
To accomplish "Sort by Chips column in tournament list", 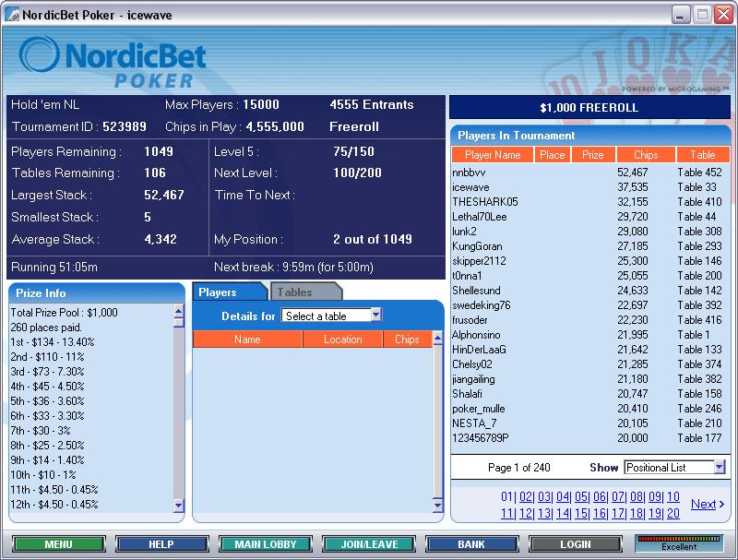I will 646,155.
